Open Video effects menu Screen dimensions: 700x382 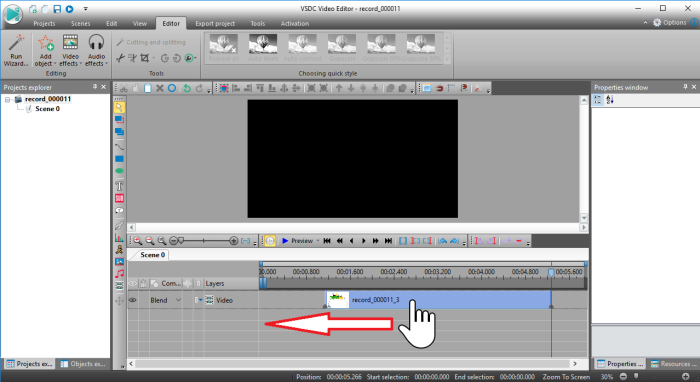[x=70, y=50]
